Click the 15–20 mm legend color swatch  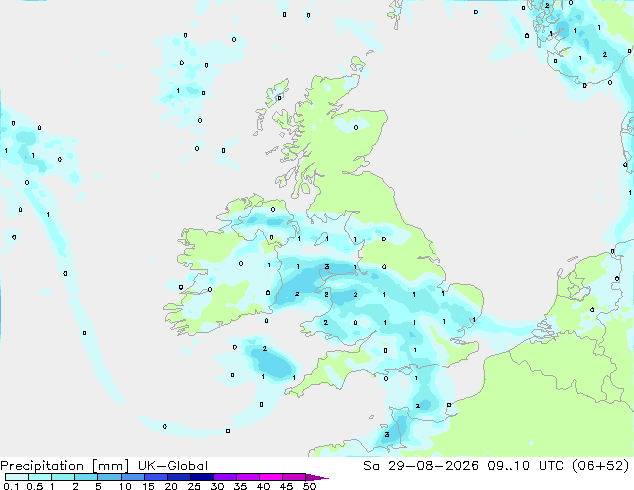click(x=156, y=477)
